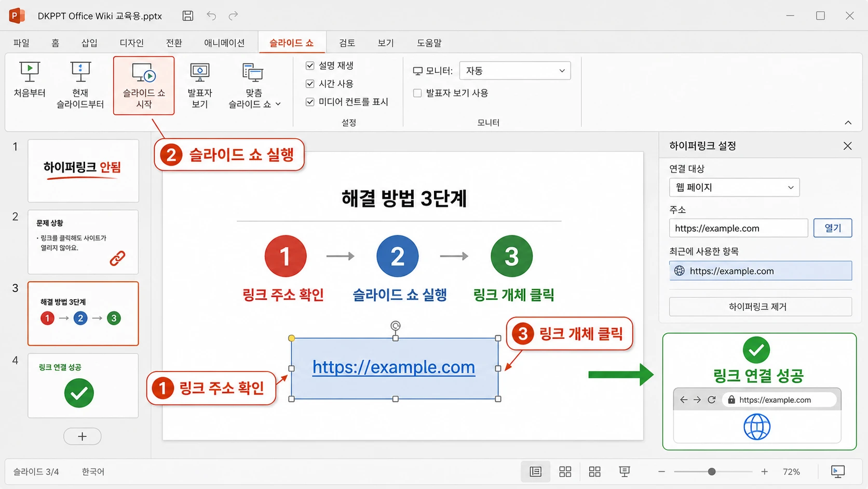Start from current slide (현재 슬라이드부터)
This screenshot has height=489, width=868.
tap(80, 85)
